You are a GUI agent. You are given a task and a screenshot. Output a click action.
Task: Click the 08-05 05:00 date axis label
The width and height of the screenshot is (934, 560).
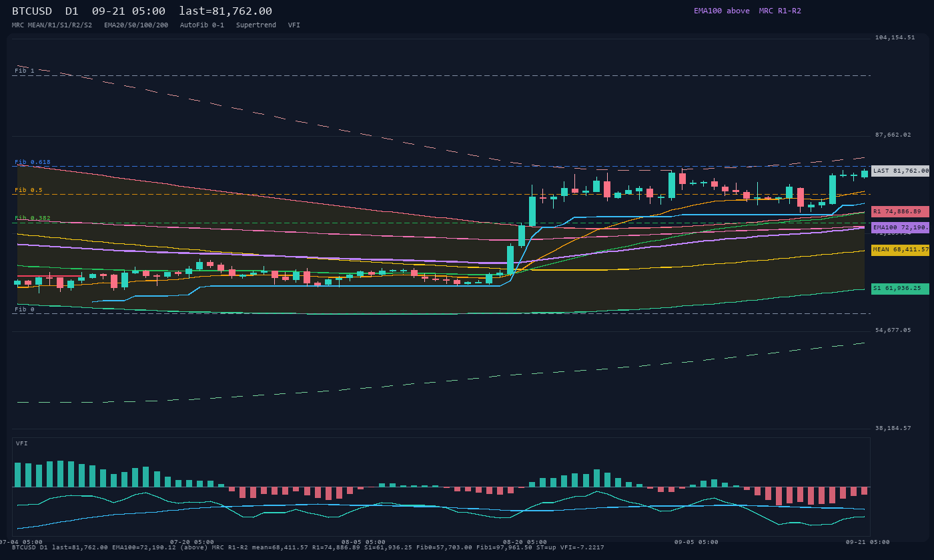tap(364, 542)
